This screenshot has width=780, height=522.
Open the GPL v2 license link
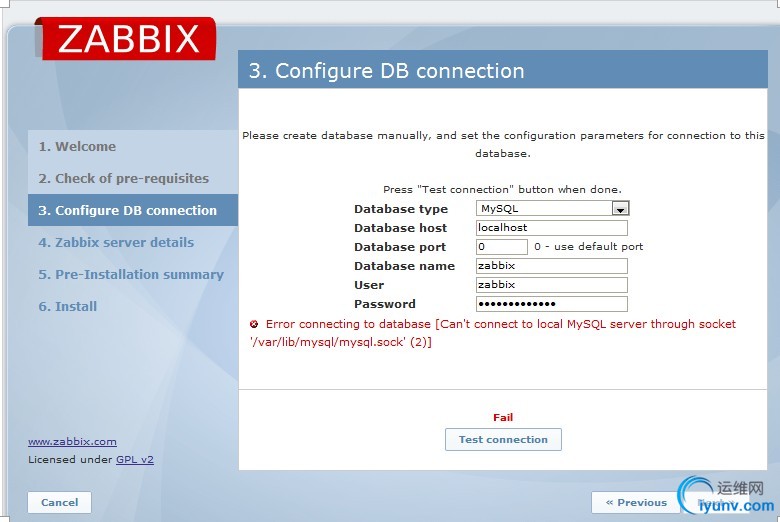135,459
